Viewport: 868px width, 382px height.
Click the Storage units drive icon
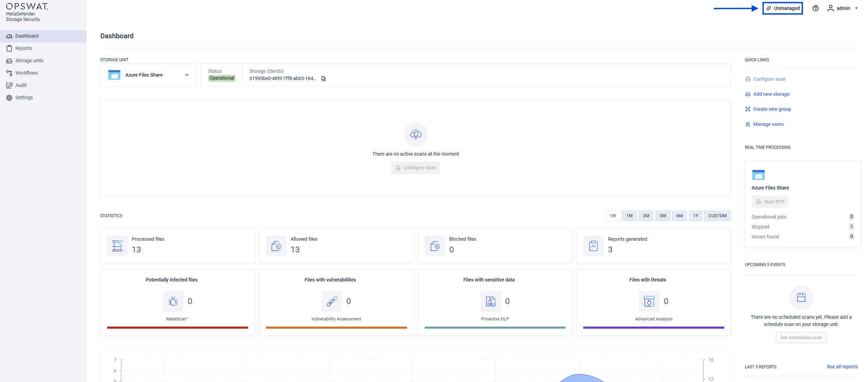(9, 61)
